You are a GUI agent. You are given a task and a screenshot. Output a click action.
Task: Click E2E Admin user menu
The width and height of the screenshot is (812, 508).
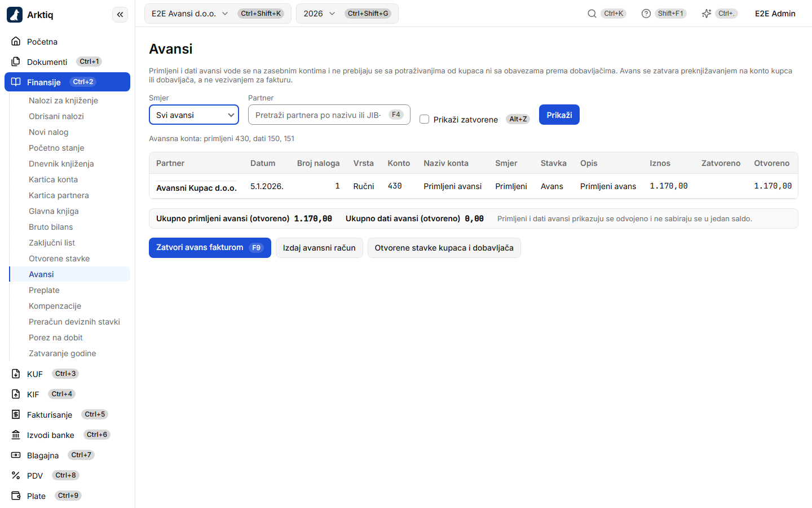775,14
